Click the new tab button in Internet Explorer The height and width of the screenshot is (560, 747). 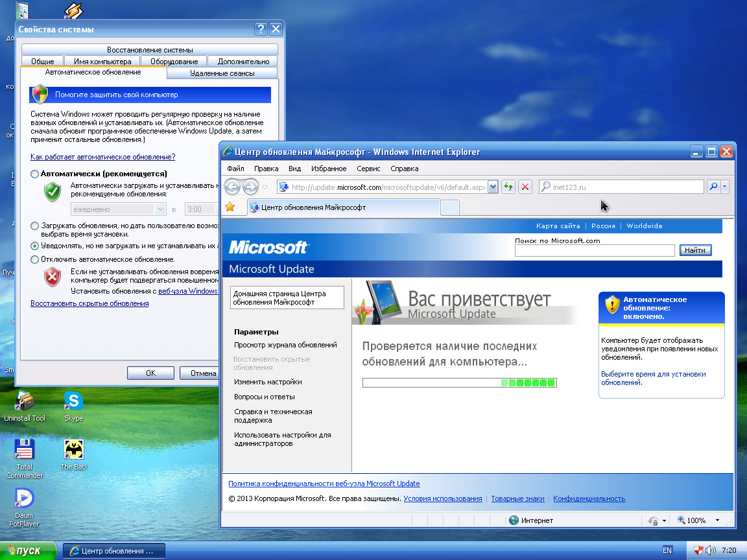pyautogui.click(x=450, y=207)
